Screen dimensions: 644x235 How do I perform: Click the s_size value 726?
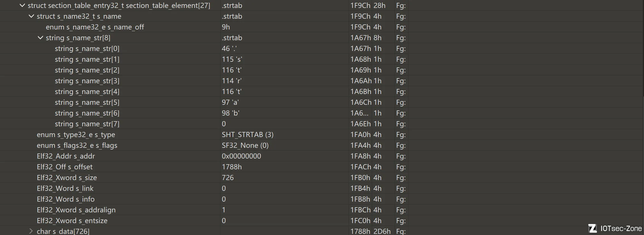(228, 178)
